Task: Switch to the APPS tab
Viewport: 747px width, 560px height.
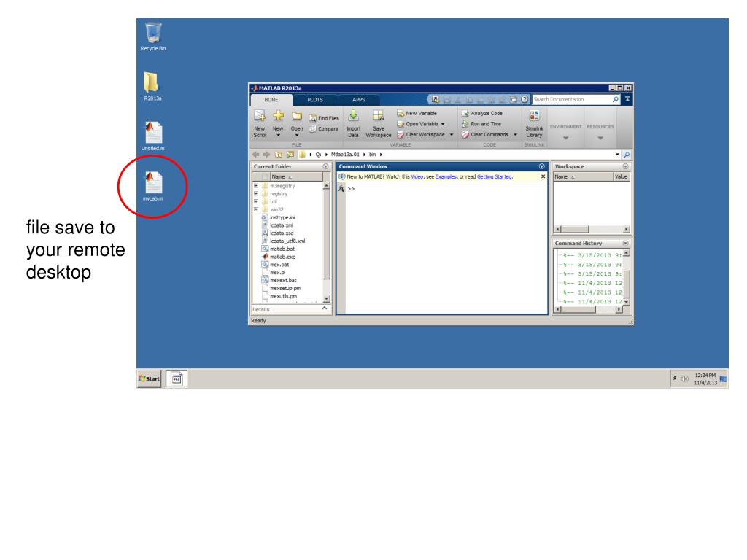Action: point(359,100)
